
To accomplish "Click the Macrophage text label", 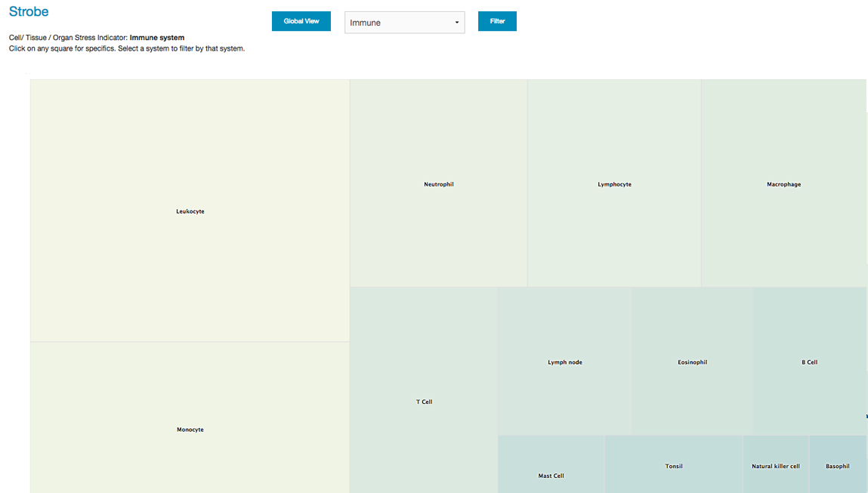I will pyautogui.click(x=783, y=184).
